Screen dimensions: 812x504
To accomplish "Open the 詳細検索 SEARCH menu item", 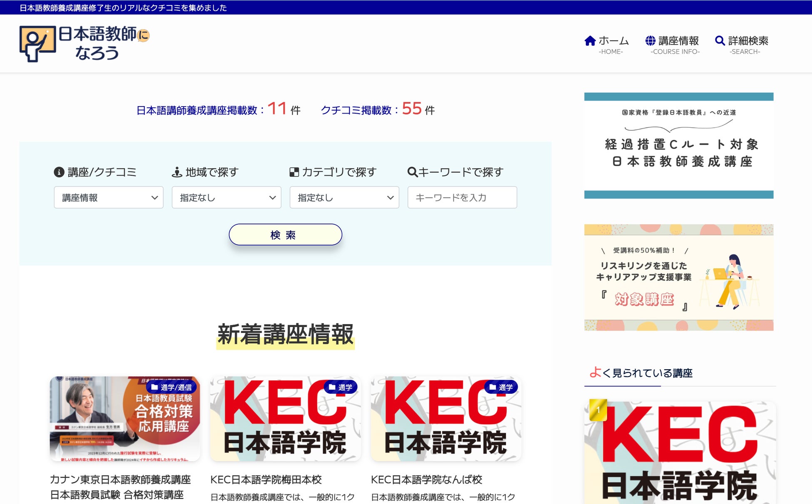I will (x=748, y=41).
